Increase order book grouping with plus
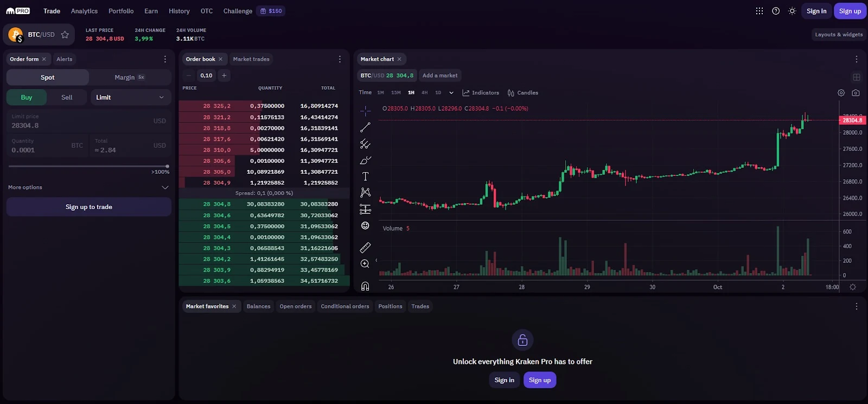The image size is (868, 404). point(224,75)
